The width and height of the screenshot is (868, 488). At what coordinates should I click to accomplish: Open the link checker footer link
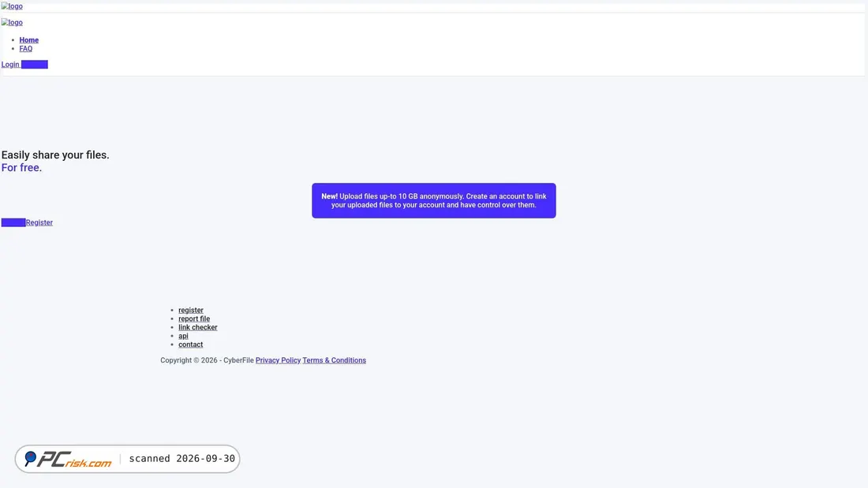pyautogui.click(x=197, y=327)
